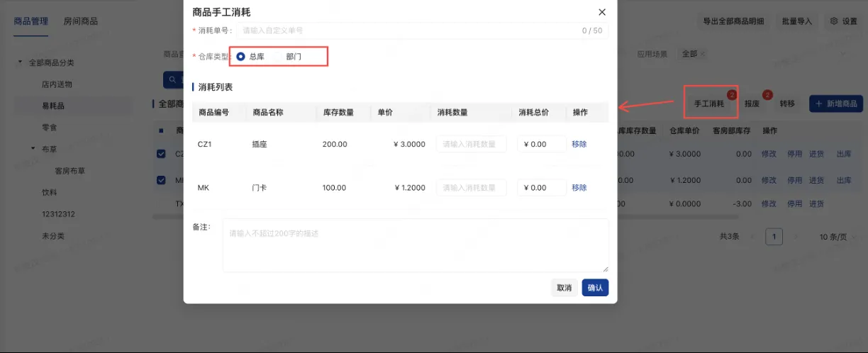Confirm the consumption with 确认
Image resolution: width=868 pixels, height=353 pixels.
[x=595, y=288]
